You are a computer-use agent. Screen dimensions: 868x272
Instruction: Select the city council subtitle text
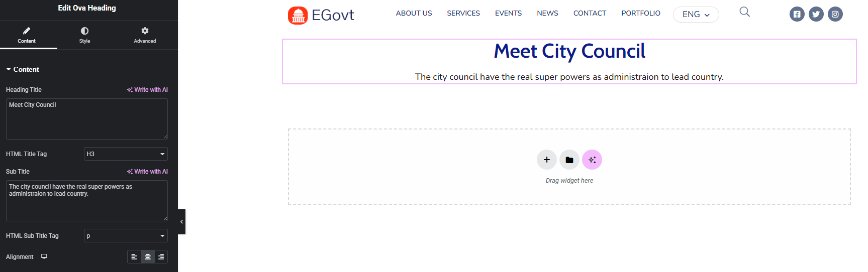point(569,77)
